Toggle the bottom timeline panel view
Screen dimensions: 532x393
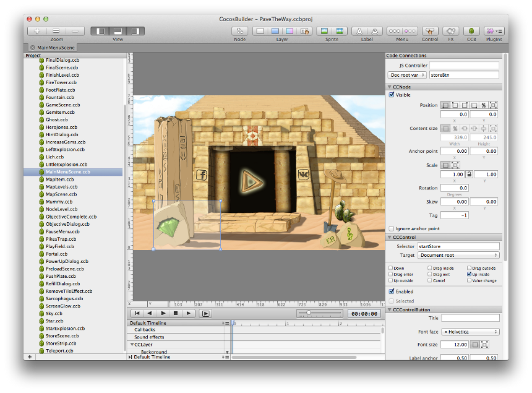pos(118,31)
